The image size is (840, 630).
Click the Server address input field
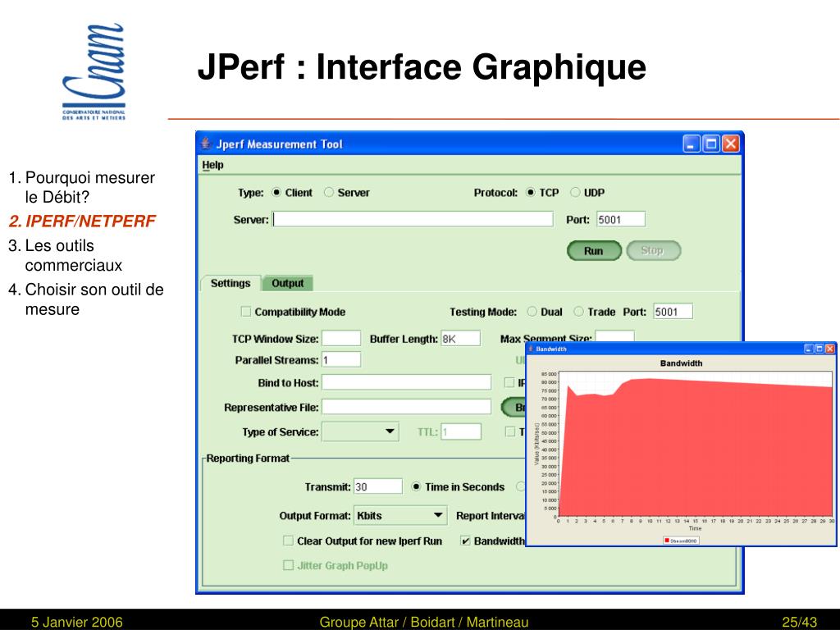coord(413,219)
